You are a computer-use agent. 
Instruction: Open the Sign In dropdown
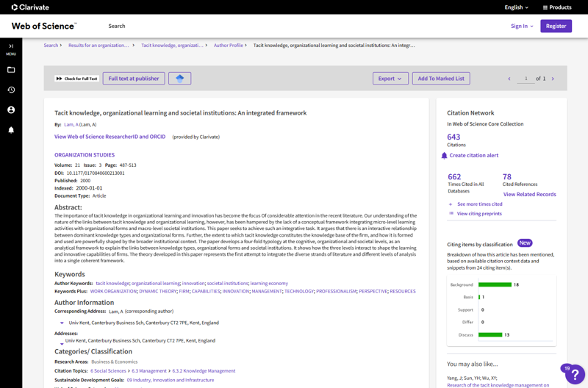(x=522, y=26)
